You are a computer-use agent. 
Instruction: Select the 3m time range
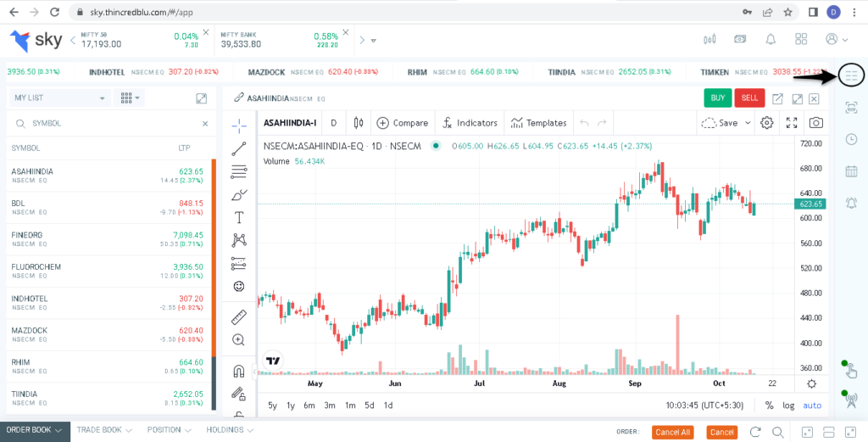(330, 406)
